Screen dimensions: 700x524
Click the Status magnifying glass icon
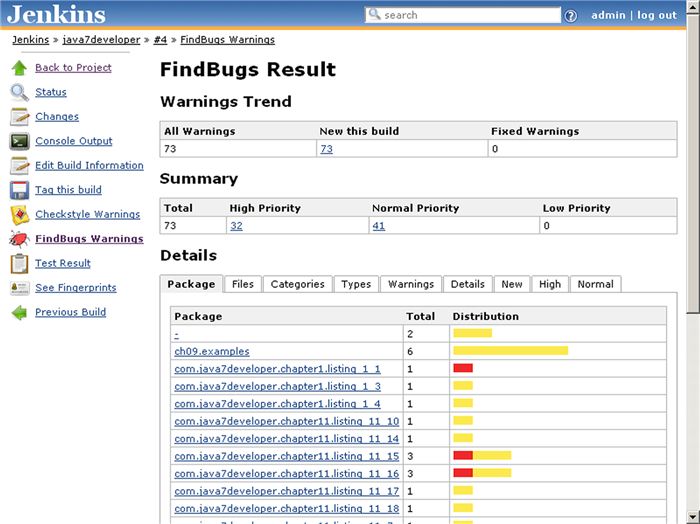(19, 92)
